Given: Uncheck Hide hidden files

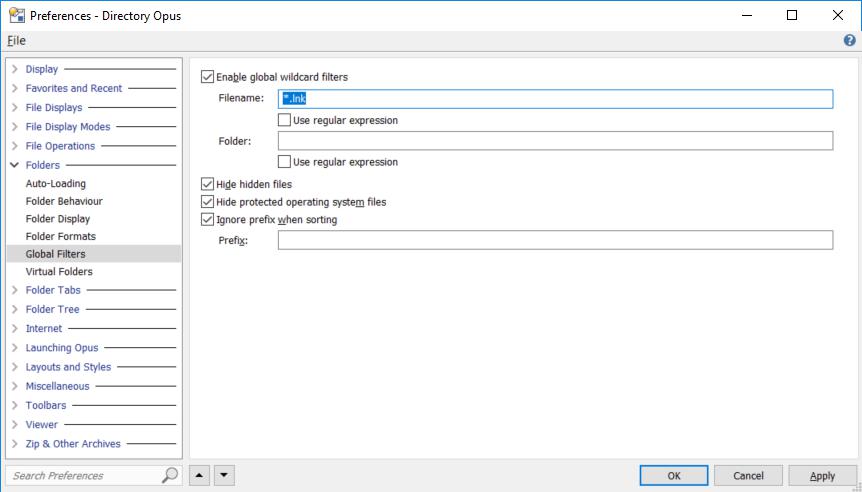Looking at the screenshot, I should click(x=207, y=184).
